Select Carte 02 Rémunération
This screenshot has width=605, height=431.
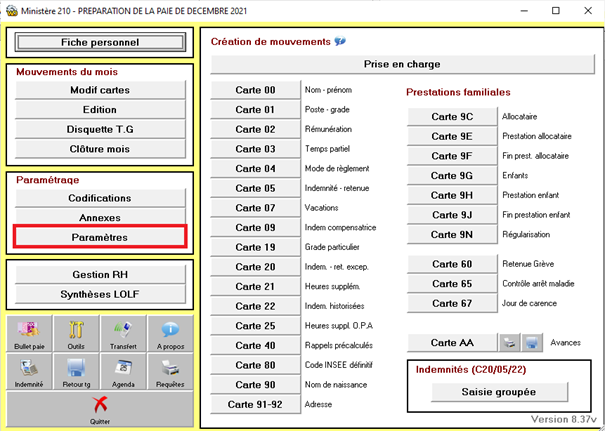pos(255,129)
